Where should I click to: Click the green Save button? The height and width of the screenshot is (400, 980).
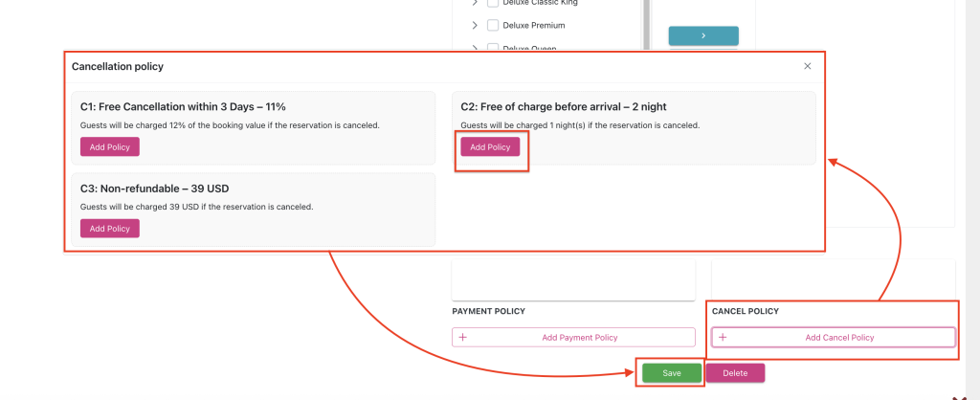(671, 373)
